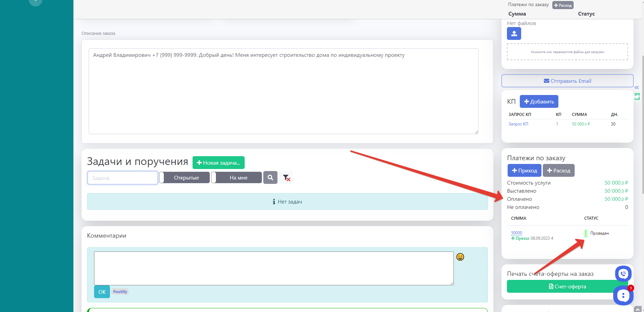The height and width of the screenshot is (312, 644).
Task: Click the #notify tag under comment box
Action: (x=120, y=291)
